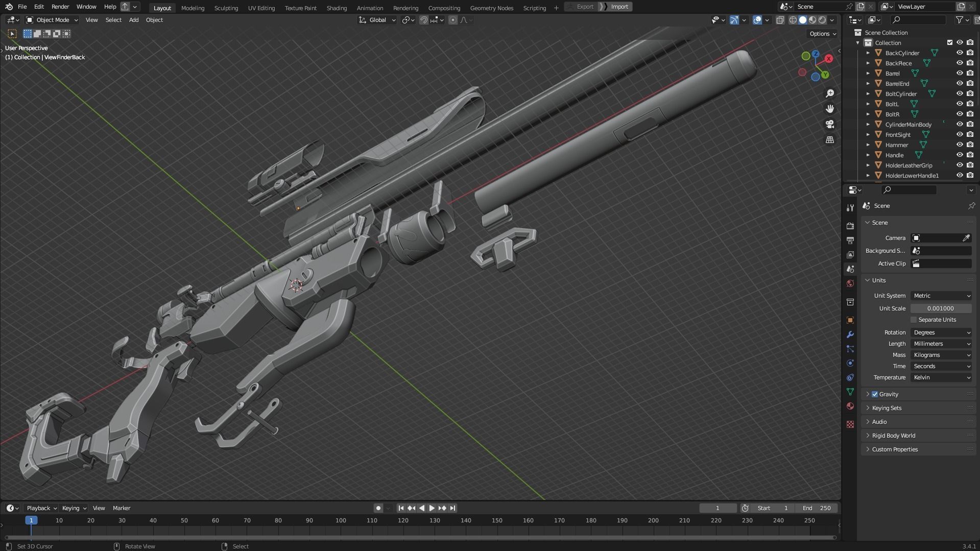The width and height of the screenshot is (980, 551).
Task: Hide Barrel in viewport via eye icon
Action: [960, 73]
